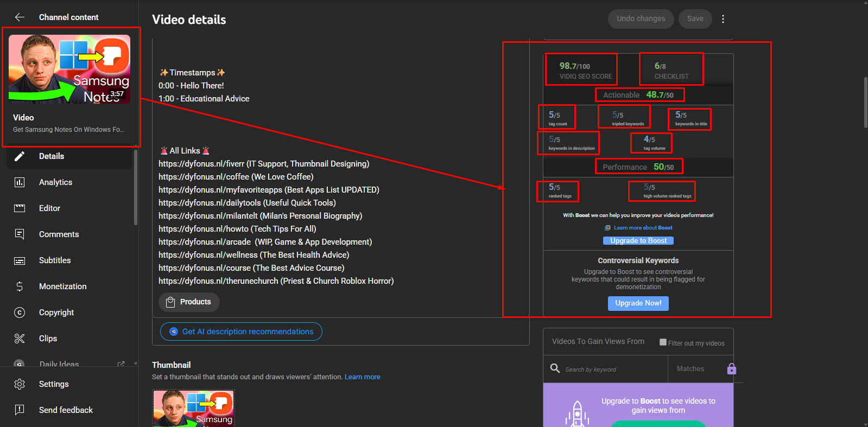The width and height of the screenshot is (868, 427).
Task: Enable the Filter out my videos checkbox
Action: point(663,342)
